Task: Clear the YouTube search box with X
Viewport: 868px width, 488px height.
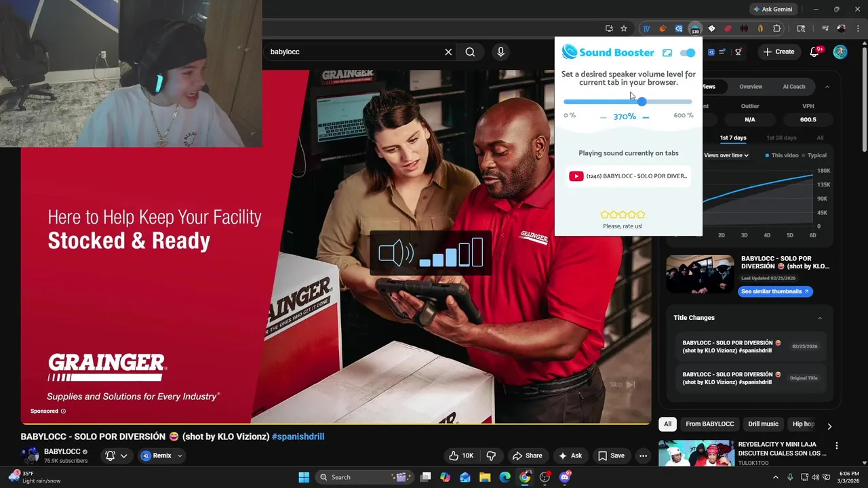Action: (448, 52)
